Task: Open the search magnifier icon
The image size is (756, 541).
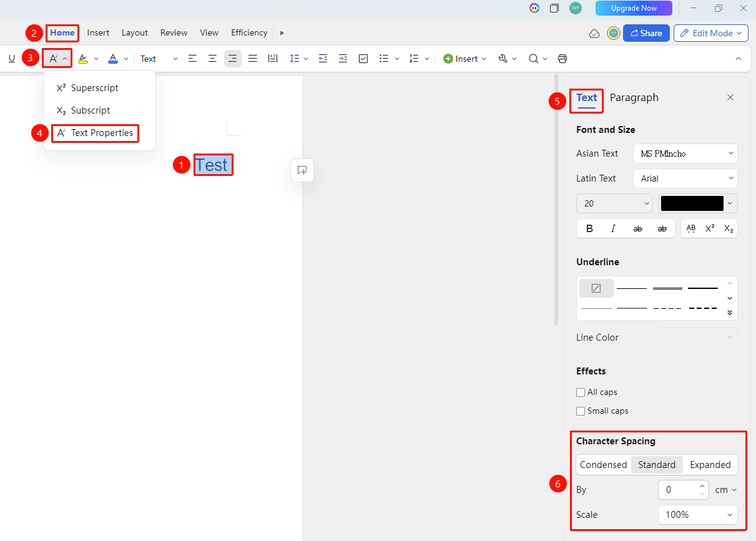Action: [533, 59]
